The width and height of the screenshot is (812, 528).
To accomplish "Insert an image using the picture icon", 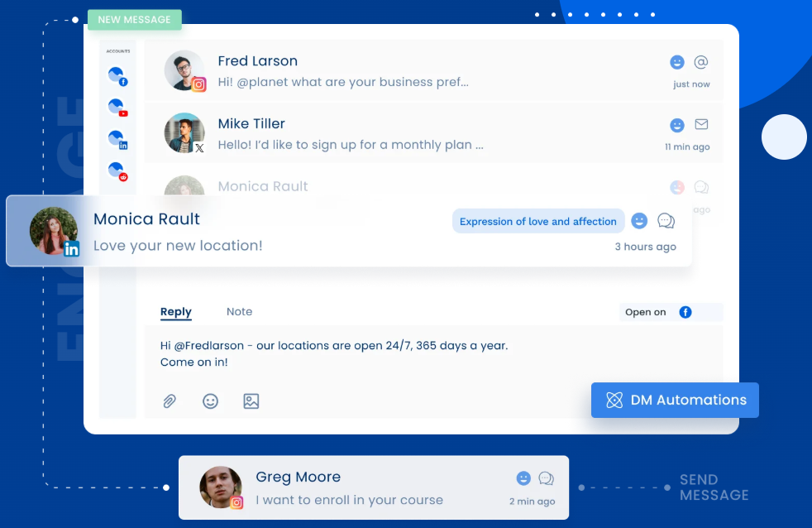I will [x=251, y=401].
